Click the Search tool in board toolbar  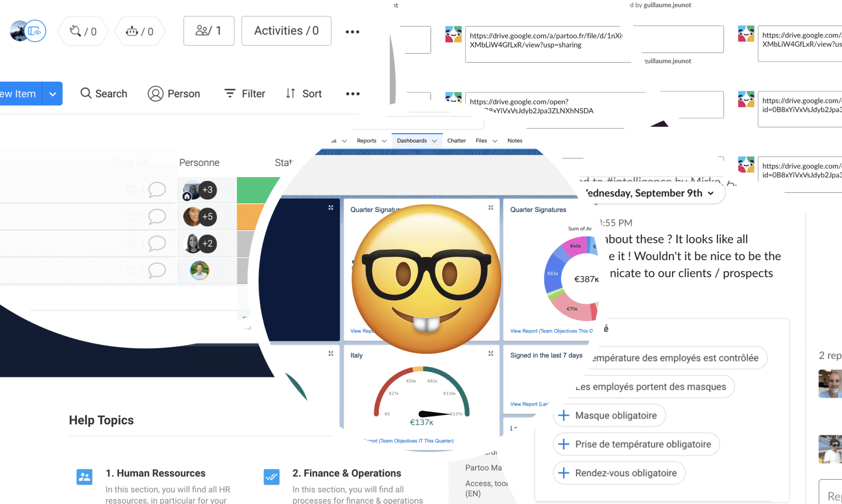point(104,94)
